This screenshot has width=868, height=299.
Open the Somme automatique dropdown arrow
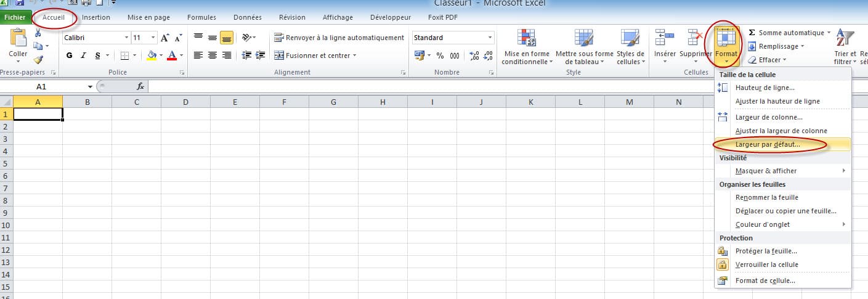[x=829, y=33]
